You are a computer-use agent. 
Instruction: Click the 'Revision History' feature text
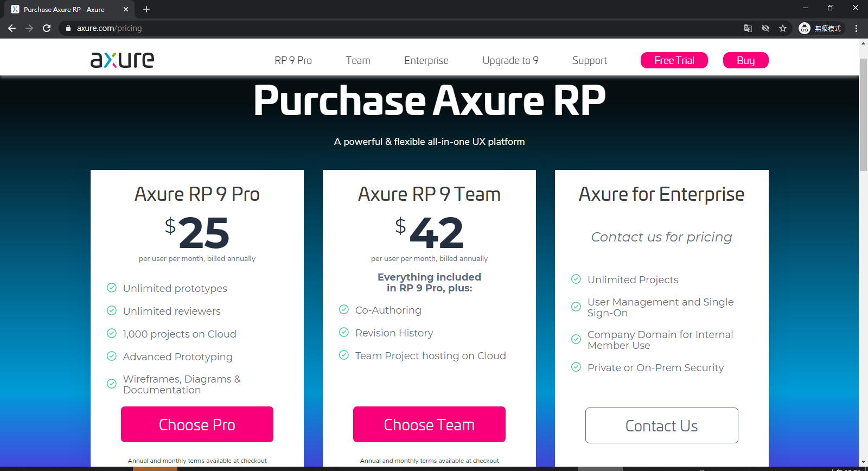pyautogui.click(x=394, y=333)
